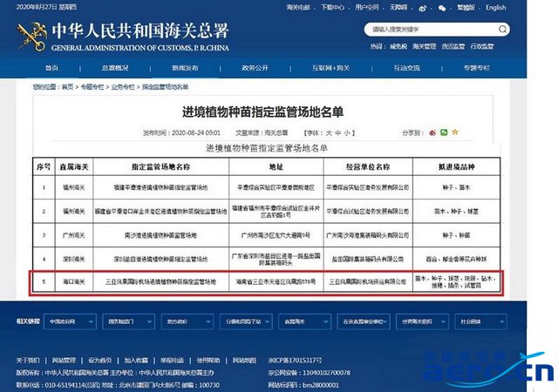The height and width of the screenshot is (392, 558).
Task: Click the 无障碍 top link
Action: click(398, 8)
